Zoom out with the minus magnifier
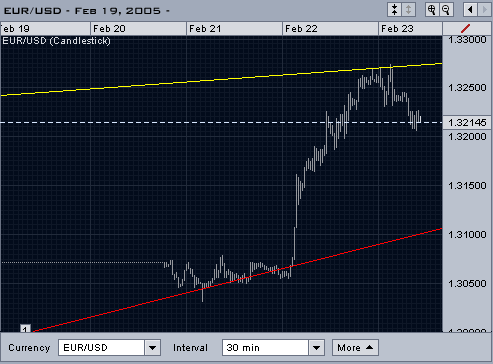The height and width of the screenshot is (364, 493). [x=446, y=10]
